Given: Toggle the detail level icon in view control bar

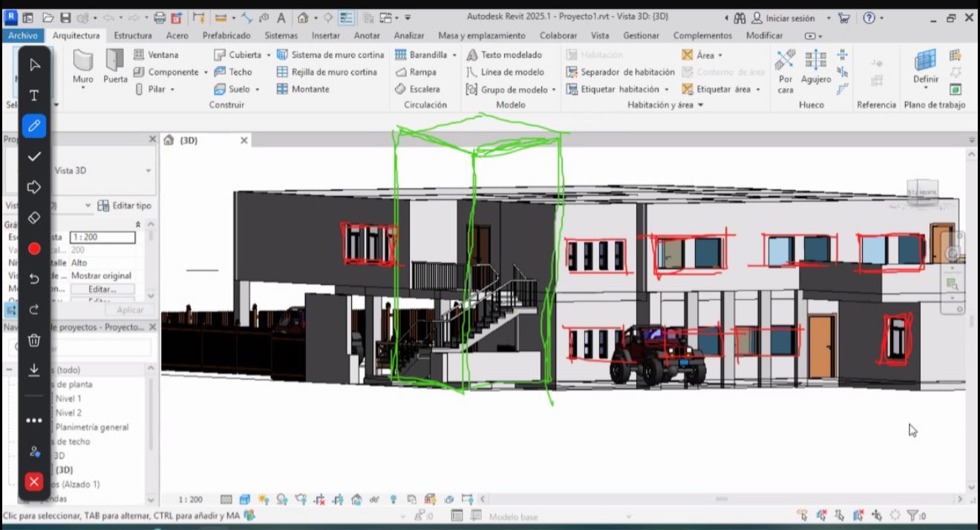Looking at the screenshot, I should pos(226,500).
